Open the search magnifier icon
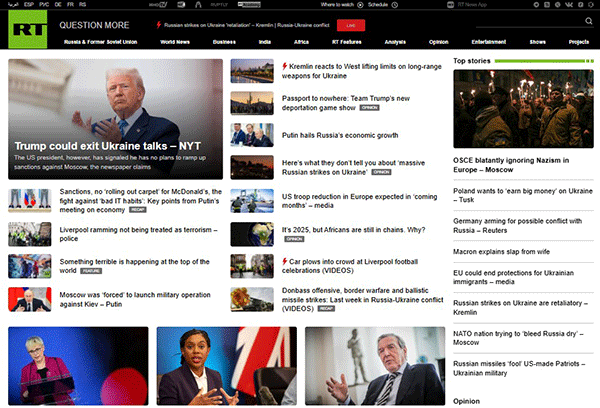The image size is (600, 408). (591, 22)
